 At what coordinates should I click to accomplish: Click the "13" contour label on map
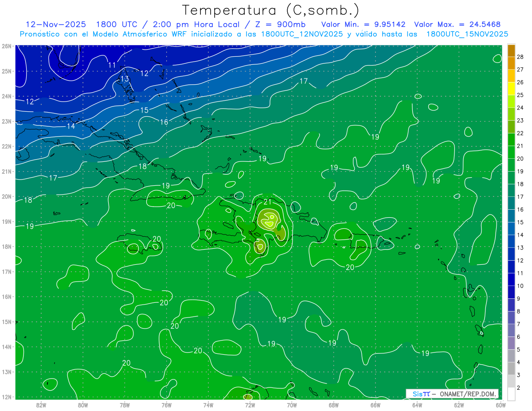coord(125,79)
